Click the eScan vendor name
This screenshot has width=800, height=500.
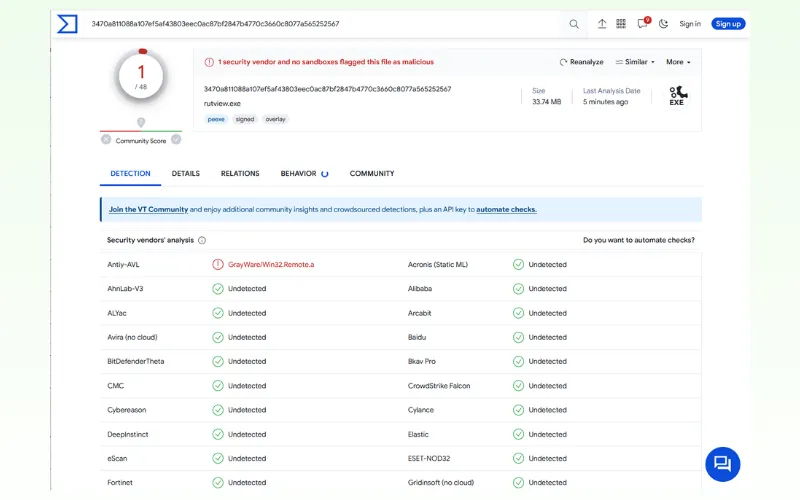[x=117, y=458]
